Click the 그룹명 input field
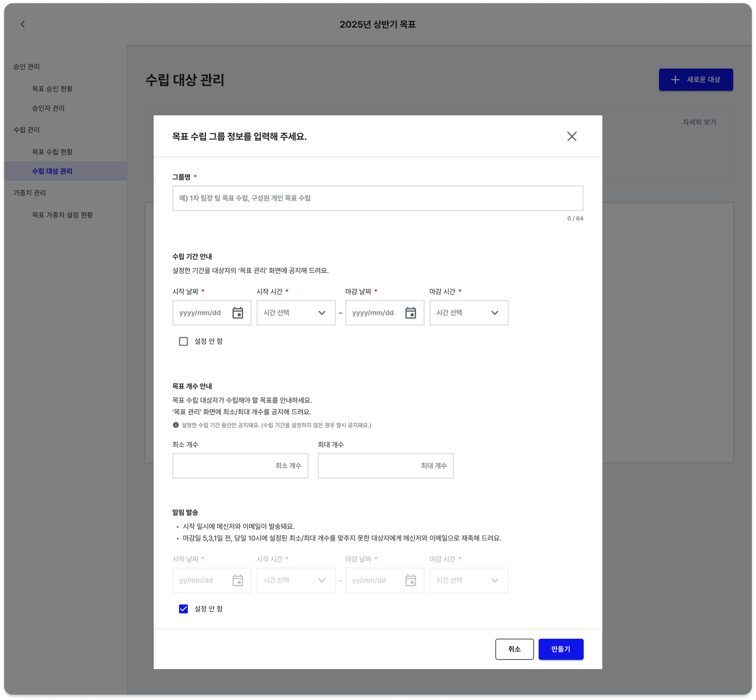756x700 pixels. [x=378, y=198]
